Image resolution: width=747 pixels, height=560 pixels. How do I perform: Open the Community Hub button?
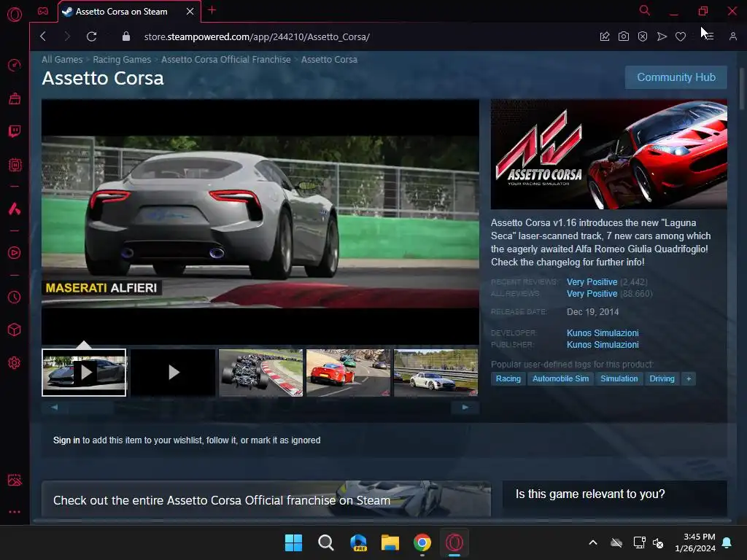pyautogui.click(x=676, y=77)
